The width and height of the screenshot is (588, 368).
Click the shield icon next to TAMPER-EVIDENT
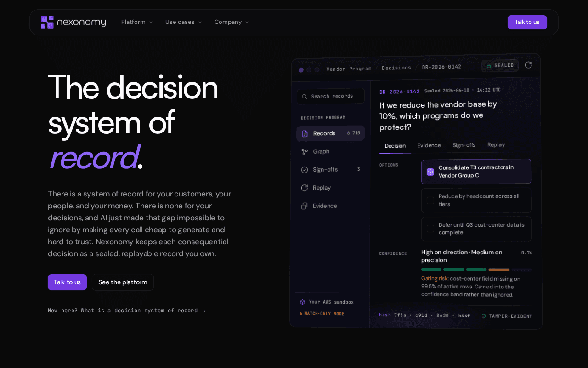(484, 316)
